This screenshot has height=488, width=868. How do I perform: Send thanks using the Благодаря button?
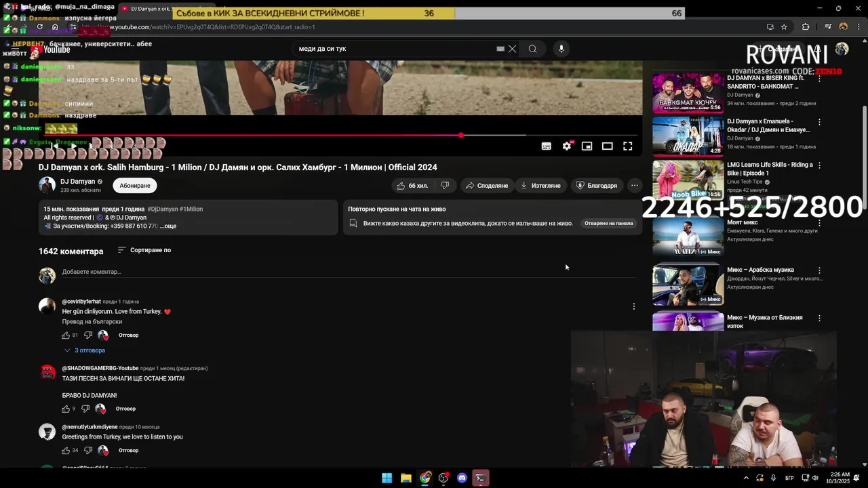pyautogui.click(x=596, y=186)
